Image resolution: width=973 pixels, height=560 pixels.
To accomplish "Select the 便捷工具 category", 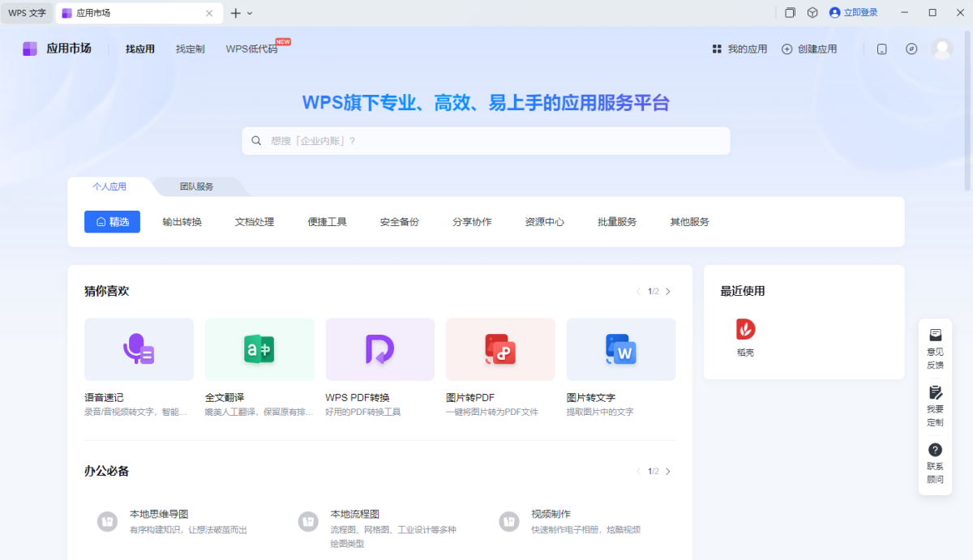I will point(327,222).
